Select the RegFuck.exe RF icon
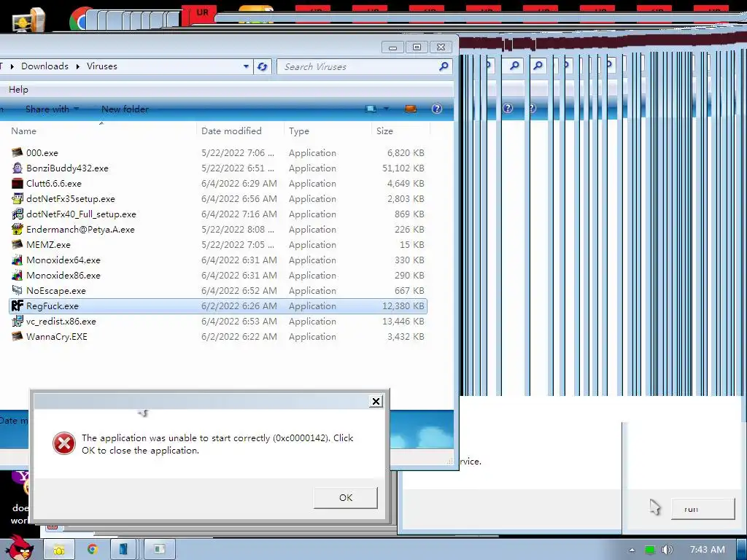This screenshot has width=747, height=560. [18, 306]
